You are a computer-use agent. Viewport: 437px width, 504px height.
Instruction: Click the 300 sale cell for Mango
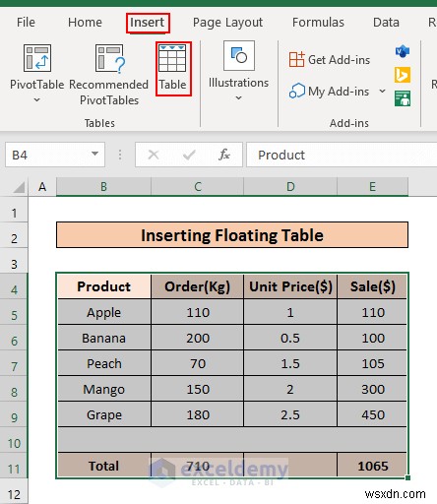click(x=372, y=389)
